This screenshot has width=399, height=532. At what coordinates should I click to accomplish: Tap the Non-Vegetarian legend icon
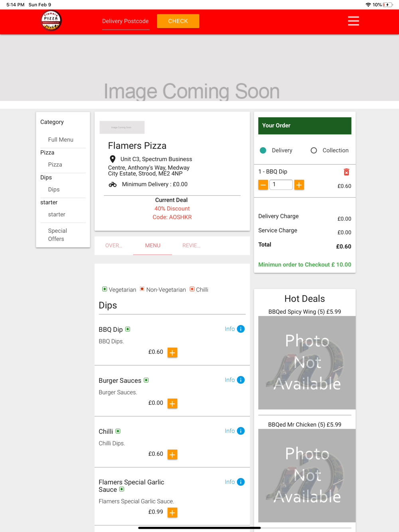(142, 289)
